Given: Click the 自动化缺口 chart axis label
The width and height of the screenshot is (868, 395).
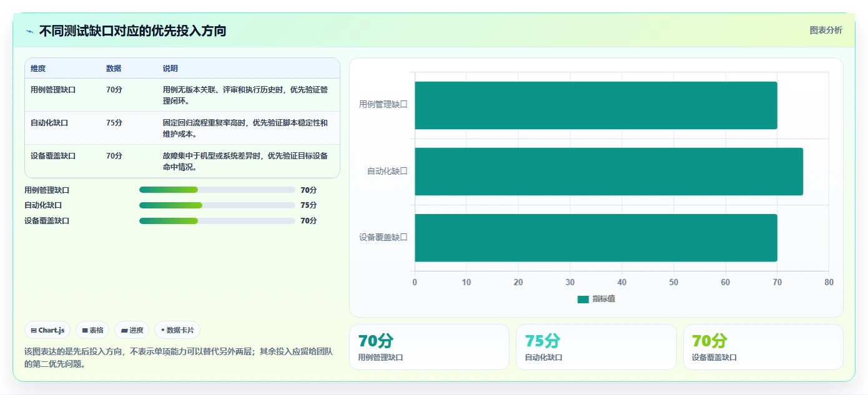Looking at the screenshot, I should (x=387, y=171).
